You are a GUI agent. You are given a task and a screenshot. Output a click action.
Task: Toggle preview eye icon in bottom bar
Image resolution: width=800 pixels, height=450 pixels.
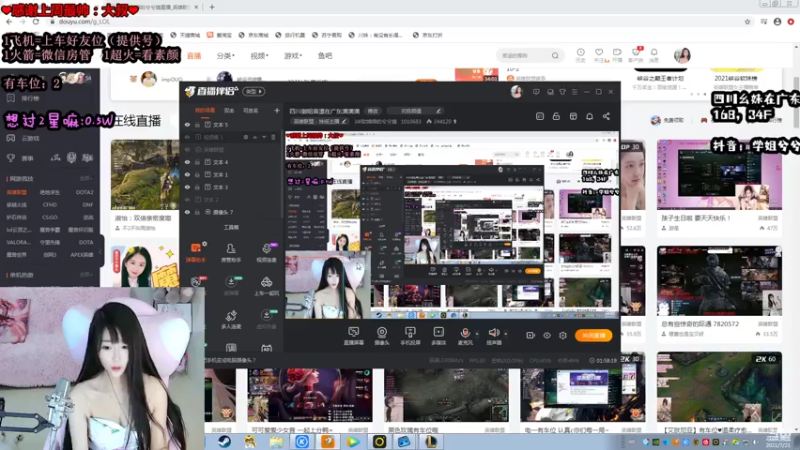click(546, 335)
